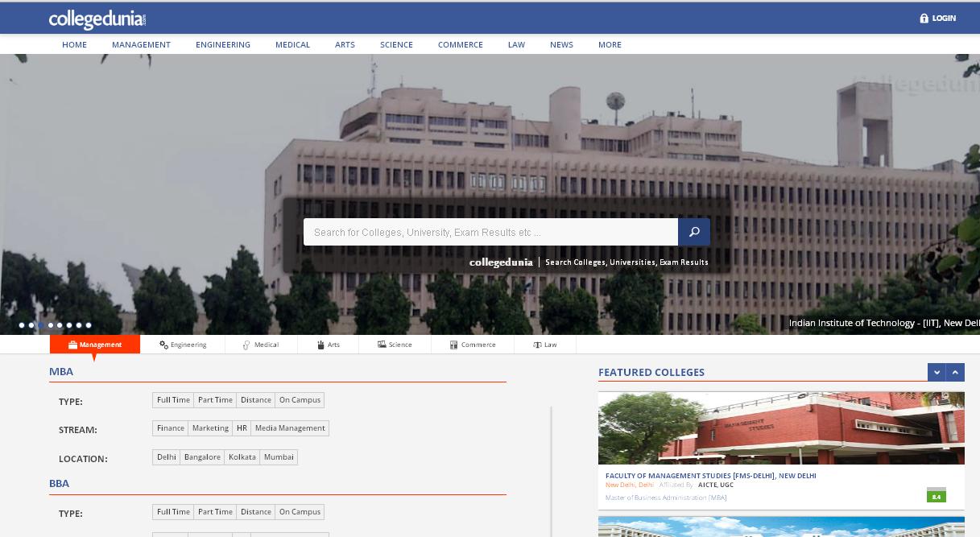This screenshot has width=980, height=537.
Task: Open the COMMERCE menu in the top navigation
Action: 461,44
